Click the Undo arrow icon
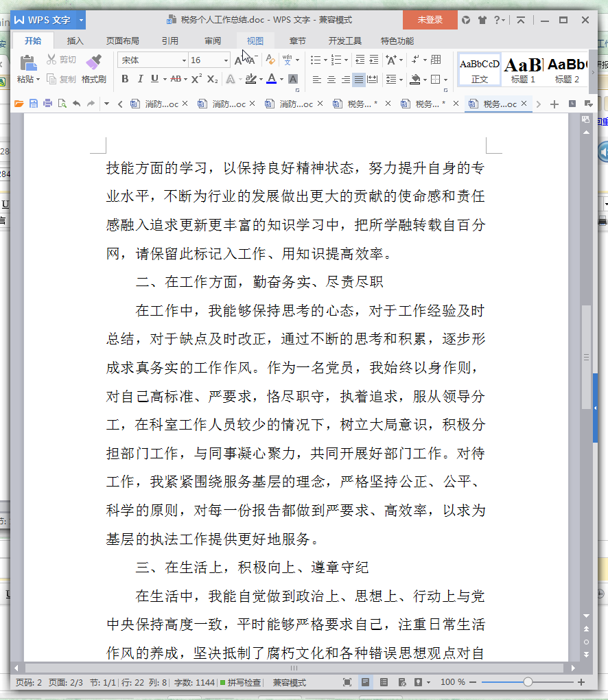 (76, 104)
